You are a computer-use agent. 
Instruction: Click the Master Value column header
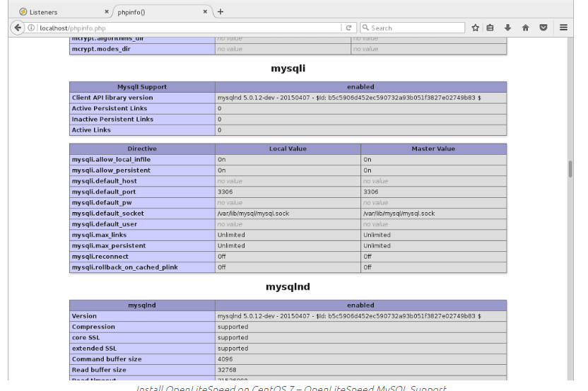(433, 148)
